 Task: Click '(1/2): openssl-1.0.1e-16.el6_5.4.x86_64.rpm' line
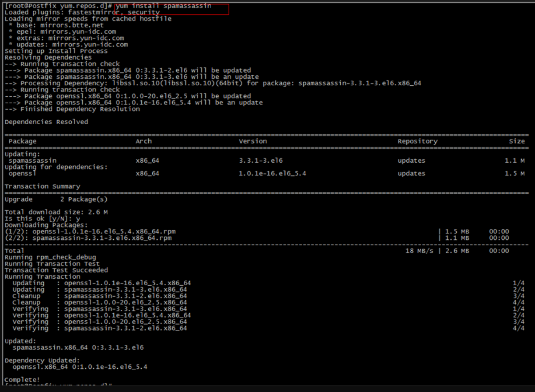coord(91,231)
